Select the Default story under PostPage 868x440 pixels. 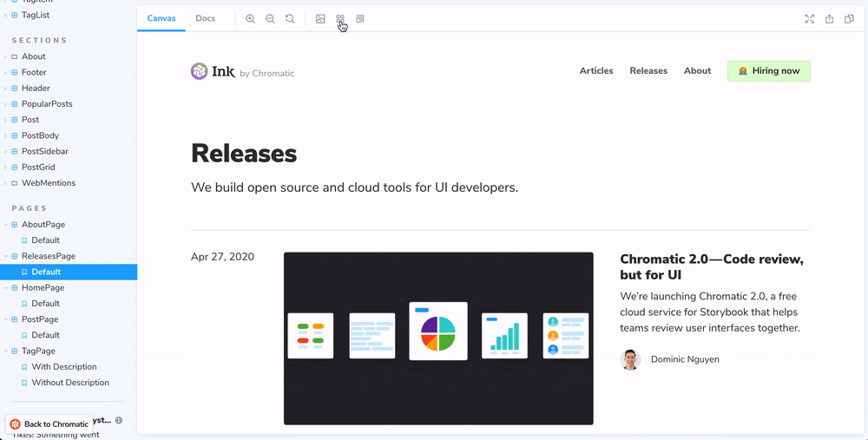[45, 335]
